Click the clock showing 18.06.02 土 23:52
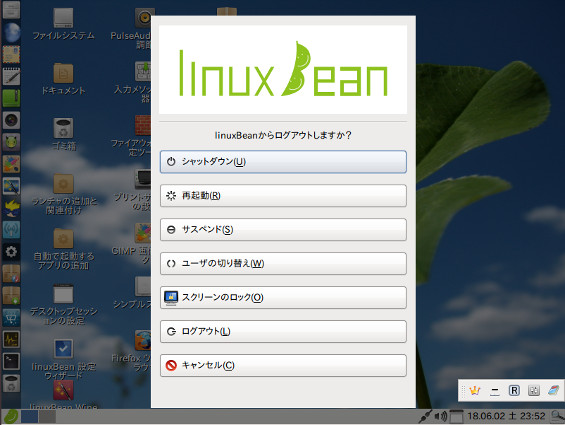The width and height of the screenshot is (565, 425). (506, 416)
